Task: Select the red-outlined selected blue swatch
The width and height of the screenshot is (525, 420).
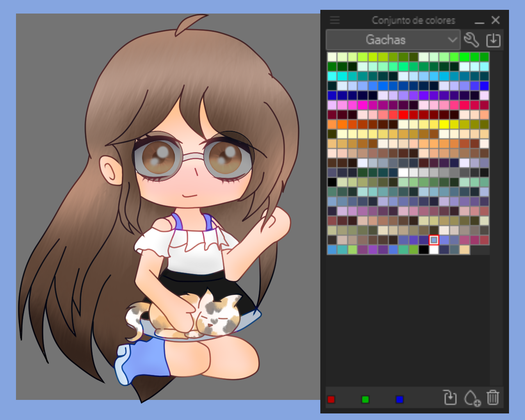Action: (x=434, y=240)
